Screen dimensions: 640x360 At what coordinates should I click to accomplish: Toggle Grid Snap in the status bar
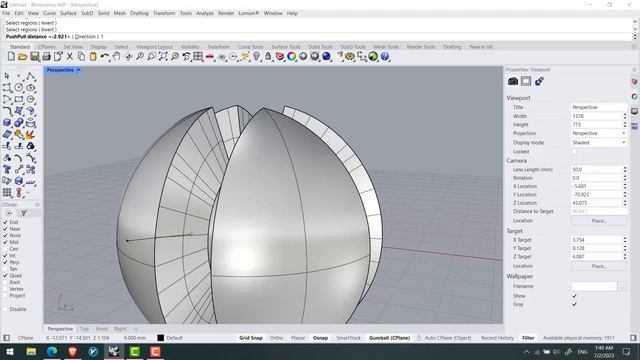click(x=251, y=338)
